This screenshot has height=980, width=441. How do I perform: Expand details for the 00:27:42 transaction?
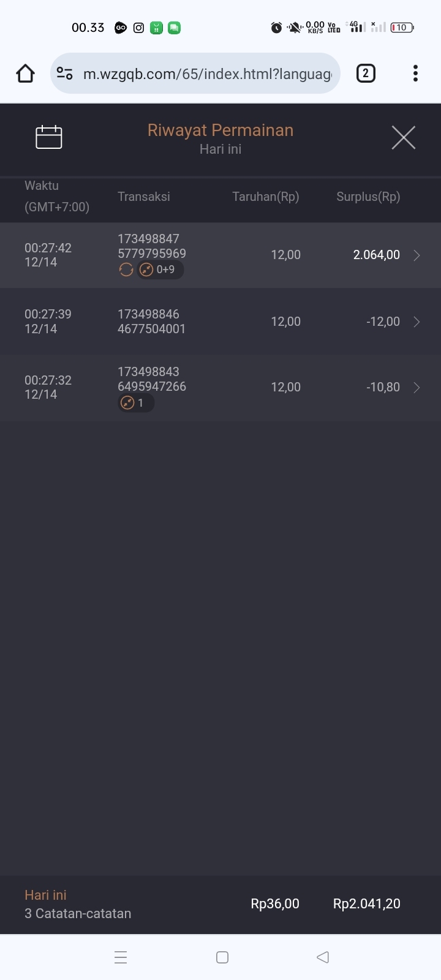pos(417,255)
